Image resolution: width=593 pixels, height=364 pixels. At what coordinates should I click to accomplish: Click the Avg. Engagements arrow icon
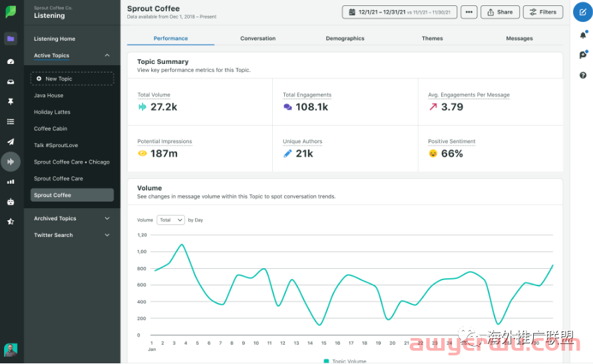coord(433,107)
